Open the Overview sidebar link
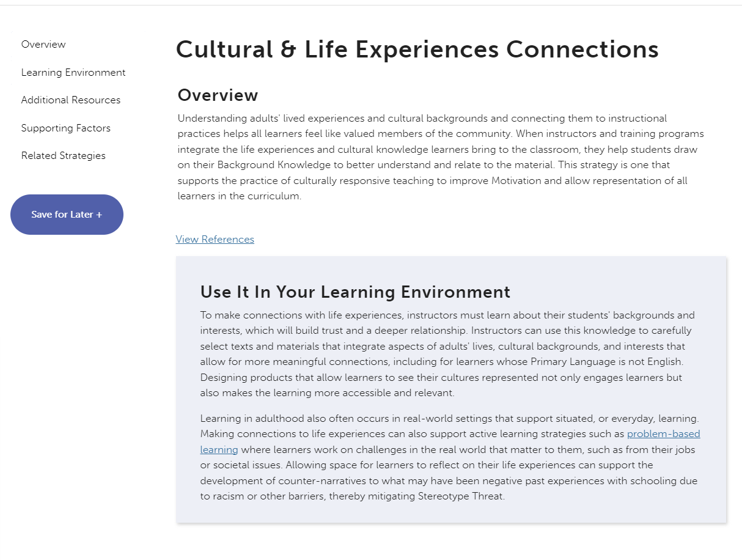This screenshot has height=560, width=742. (x=43, y=45)
